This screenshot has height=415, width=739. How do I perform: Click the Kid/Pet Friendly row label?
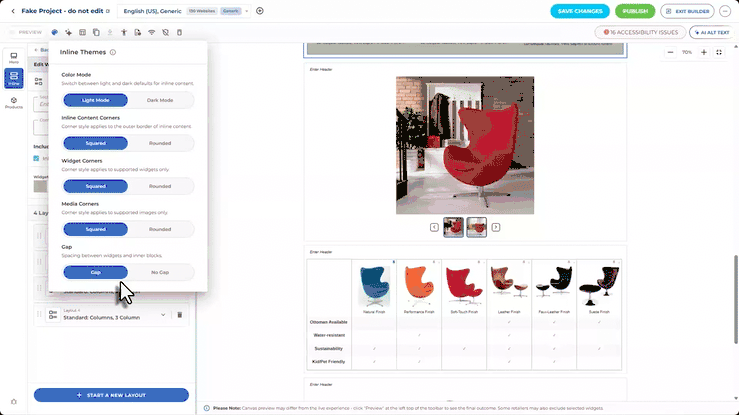click(x=328, y=362)
